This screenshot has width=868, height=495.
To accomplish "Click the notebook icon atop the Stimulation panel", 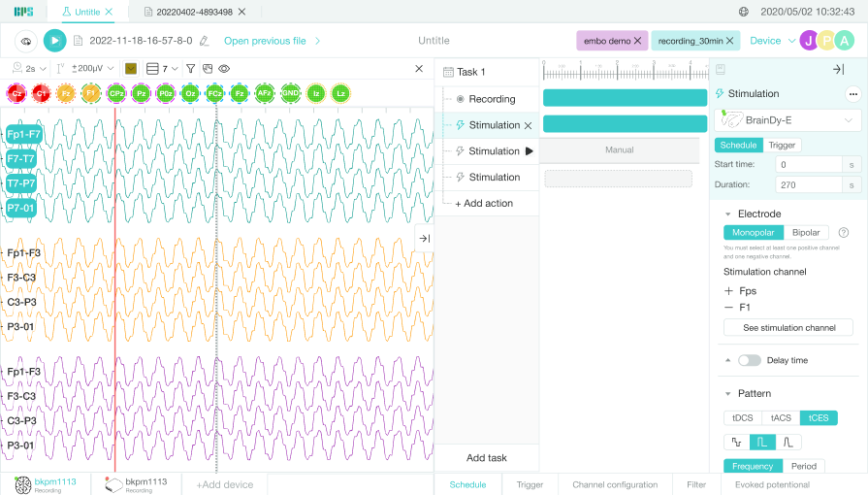I will click(721, 69).
